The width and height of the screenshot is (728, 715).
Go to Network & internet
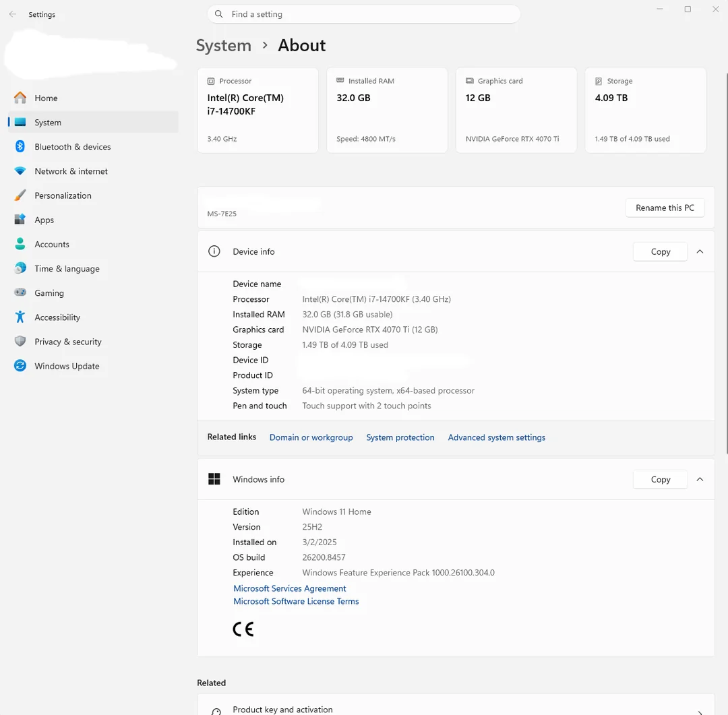coord(93,171)
